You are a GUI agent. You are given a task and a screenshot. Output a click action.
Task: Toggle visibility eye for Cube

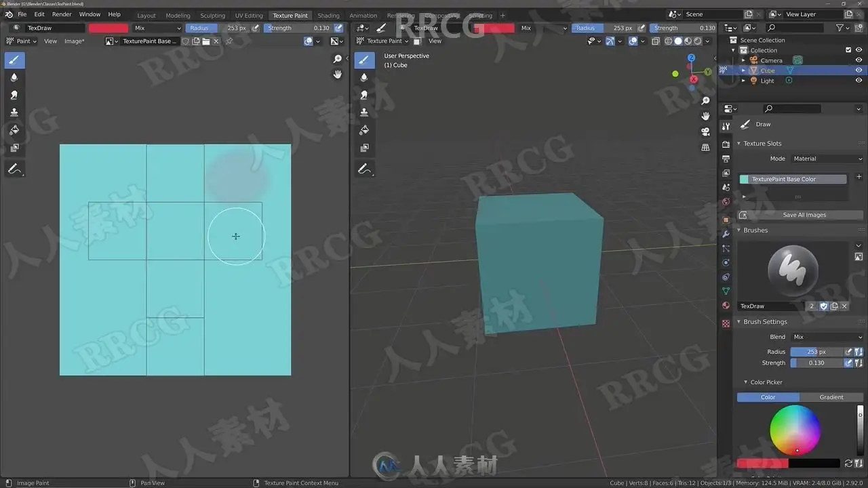pyautogui.click(x=859, y=70)
